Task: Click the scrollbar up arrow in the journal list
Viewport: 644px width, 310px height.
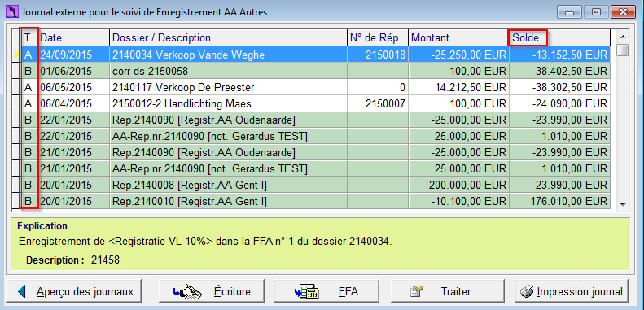Action: point(623,35)
